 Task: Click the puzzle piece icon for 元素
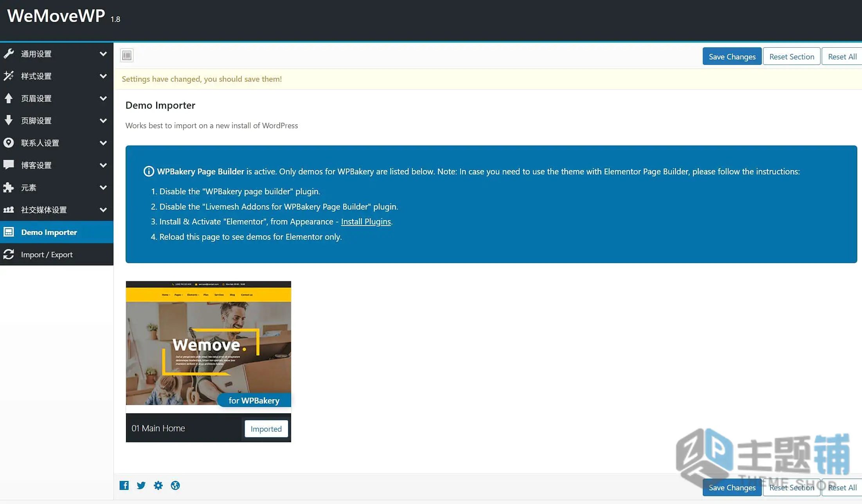[x=9, y=187]
